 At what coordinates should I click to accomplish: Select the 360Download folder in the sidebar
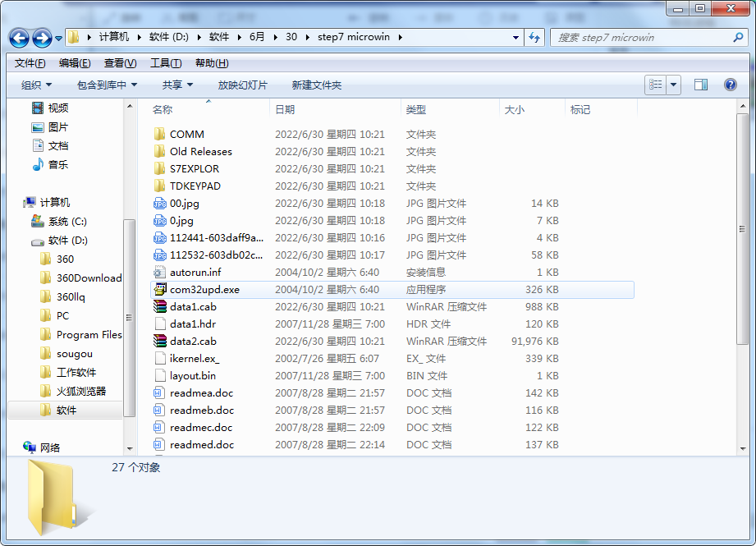(x=81, y=278)
